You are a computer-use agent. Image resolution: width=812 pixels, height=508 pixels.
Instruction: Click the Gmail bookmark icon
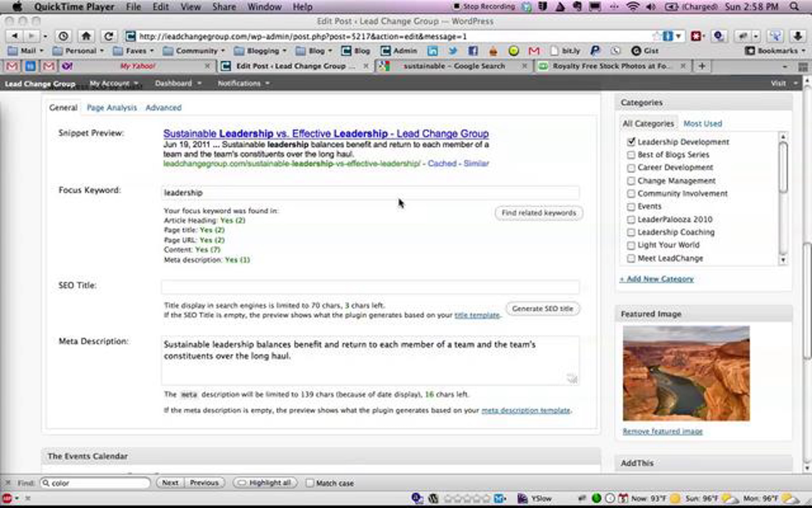(534, 51)
